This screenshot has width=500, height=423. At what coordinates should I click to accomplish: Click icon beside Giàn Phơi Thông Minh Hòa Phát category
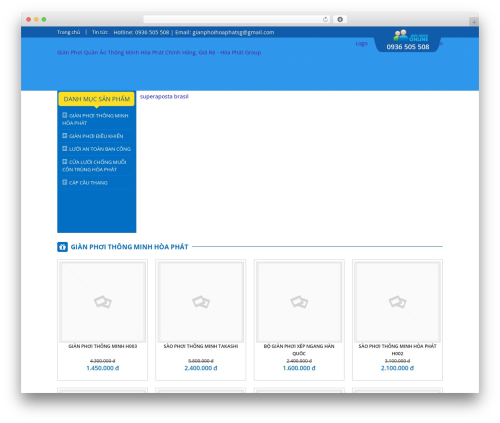[x=65, y=115]
